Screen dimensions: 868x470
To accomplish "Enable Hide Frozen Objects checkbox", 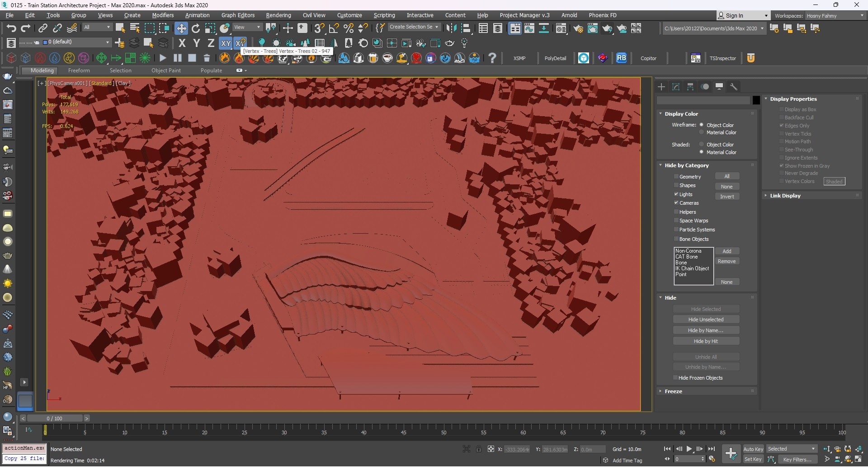I will click(x=675, y=378).
